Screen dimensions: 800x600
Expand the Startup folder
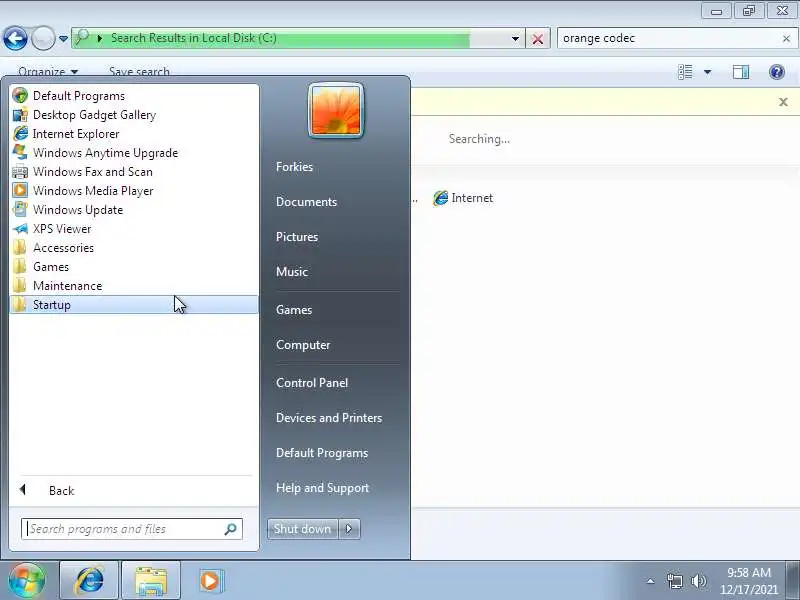134,305
